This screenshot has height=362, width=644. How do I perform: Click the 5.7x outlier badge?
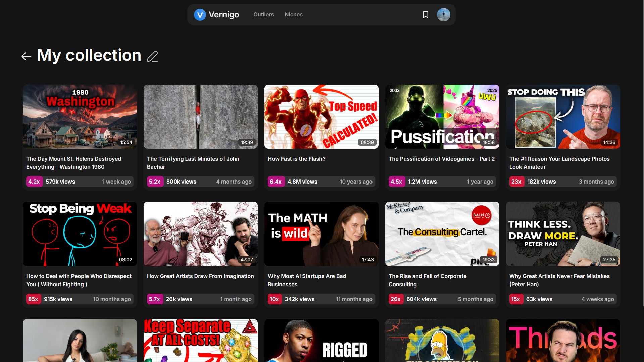155,299
